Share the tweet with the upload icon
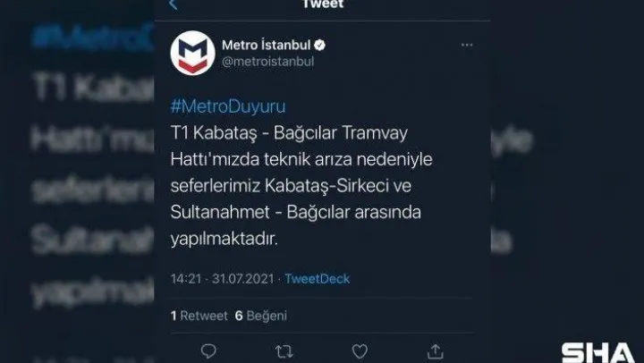Image resolution: width=644 pixels, height=363 pixels. click(x=436, y=351)
